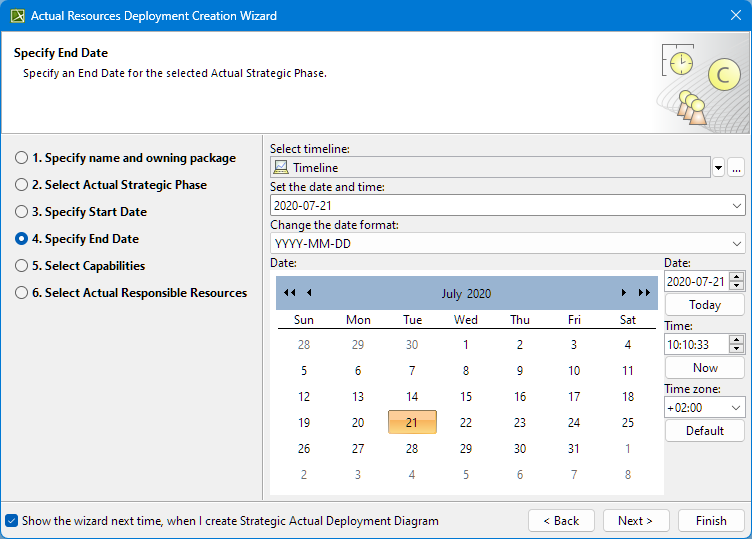Go to previous year in calendar
The height and width of the screenshot is (539, 752).
coord(289,293)
